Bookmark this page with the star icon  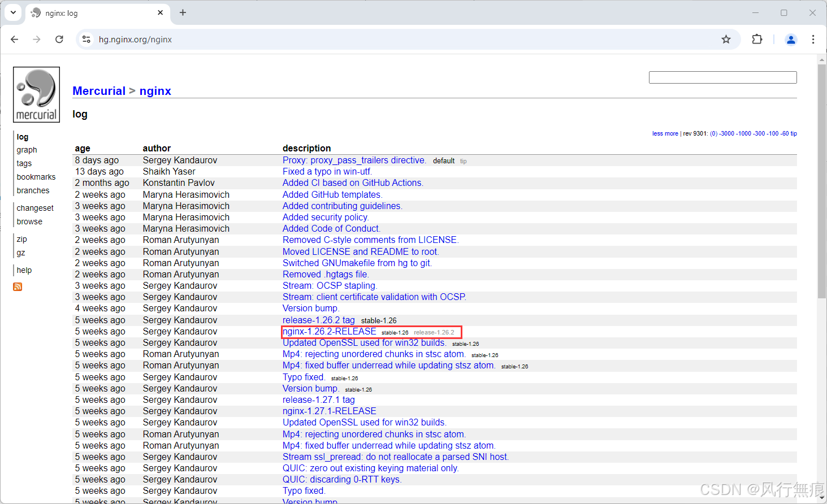pos(726,39)
